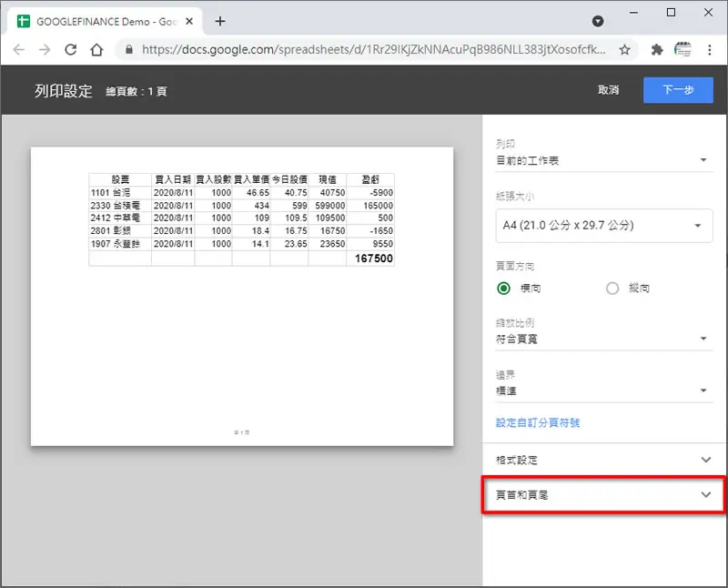The image size is (728, 588).
Task: Open the 標準 margins dropdown
Action: [604, 391]
